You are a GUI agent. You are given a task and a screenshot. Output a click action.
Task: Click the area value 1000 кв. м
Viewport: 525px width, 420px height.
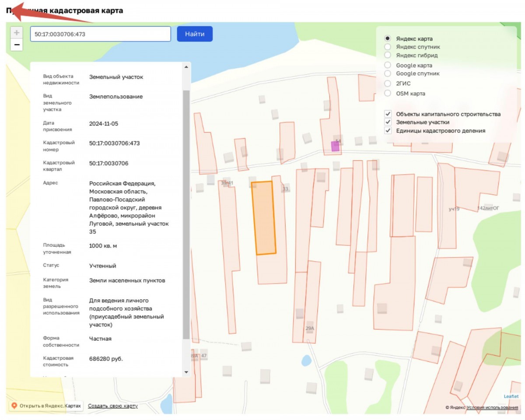(103, 246)
